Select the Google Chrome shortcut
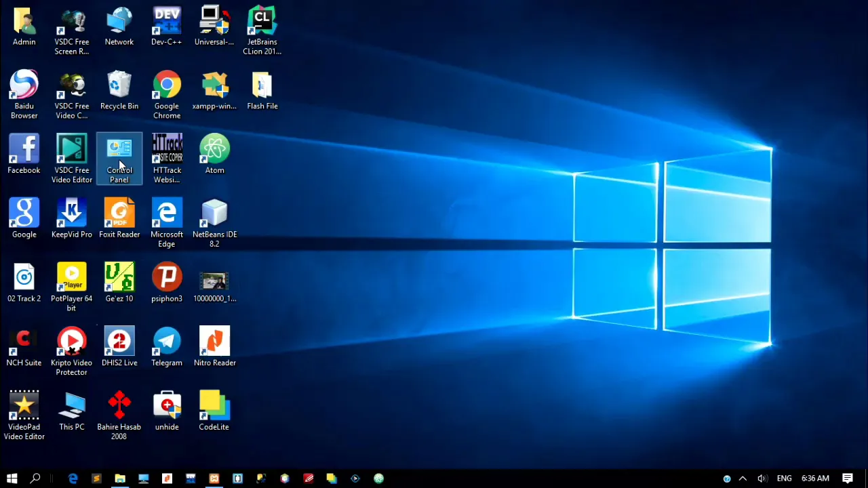The image size is (868, 488). pyautogui.click(x=167, y=96)
